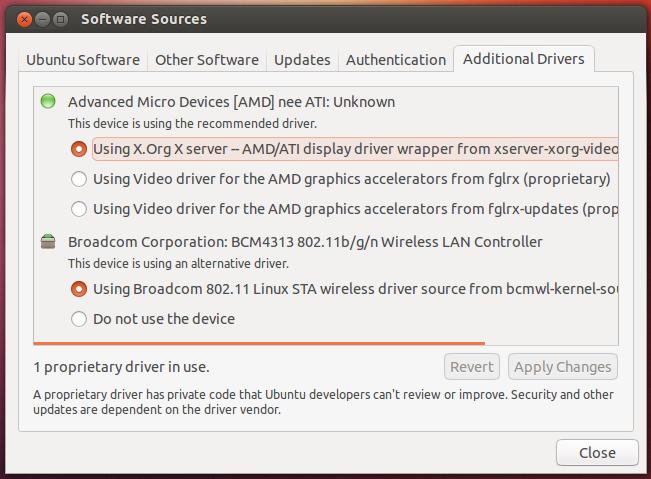Choose Do not use the device
The width and height of the screenshot is (651, 479).
[x=153, y=319]
